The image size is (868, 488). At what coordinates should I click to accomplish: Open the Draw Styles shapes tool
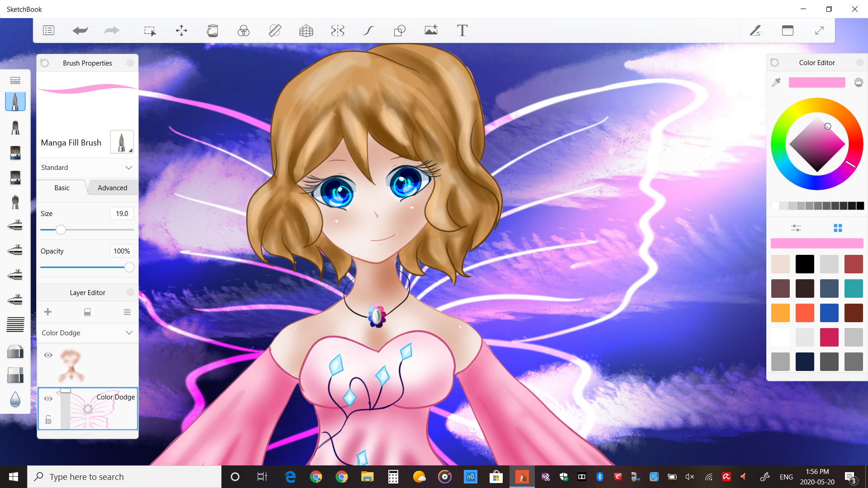coord(400,30)
